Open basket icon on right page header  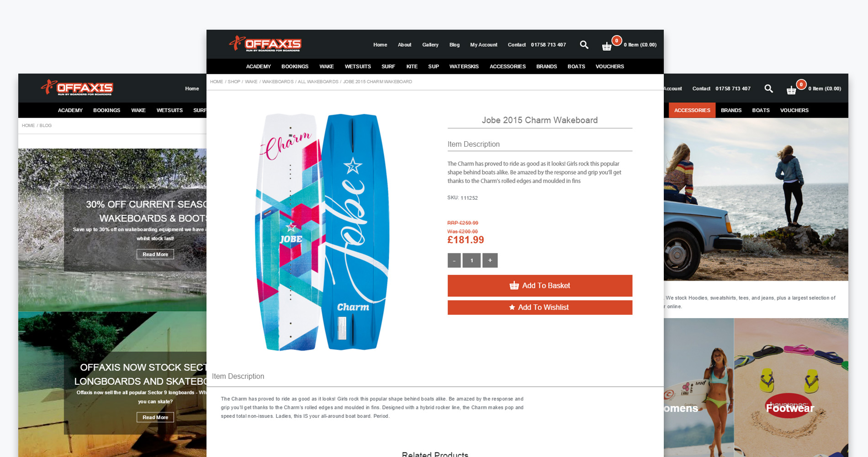tap(791, 90)
